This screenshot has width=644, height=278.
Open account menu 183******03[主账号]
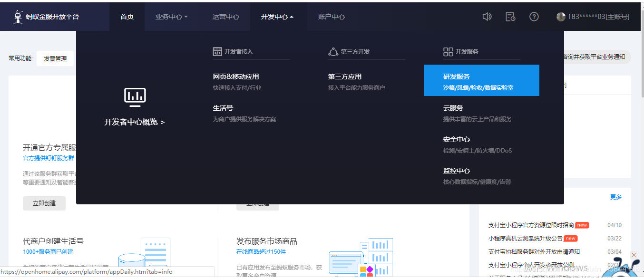598,17
